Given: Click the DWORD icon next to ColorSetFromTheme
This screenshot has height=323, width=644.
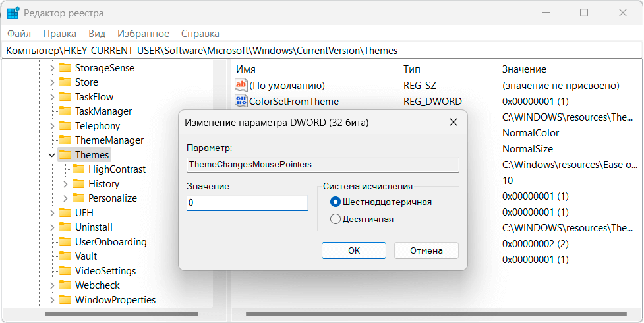Looking at the screenshot, I should pos(241,101).
